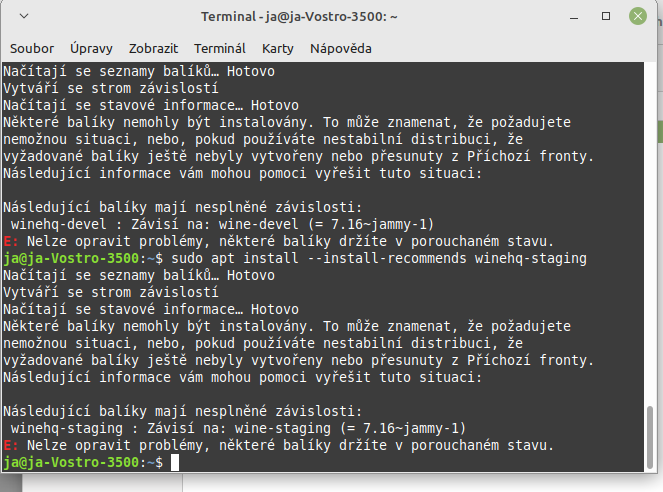663x492 pixels.
Task: Close the Terminal window
Action: (x=636, y=18)
